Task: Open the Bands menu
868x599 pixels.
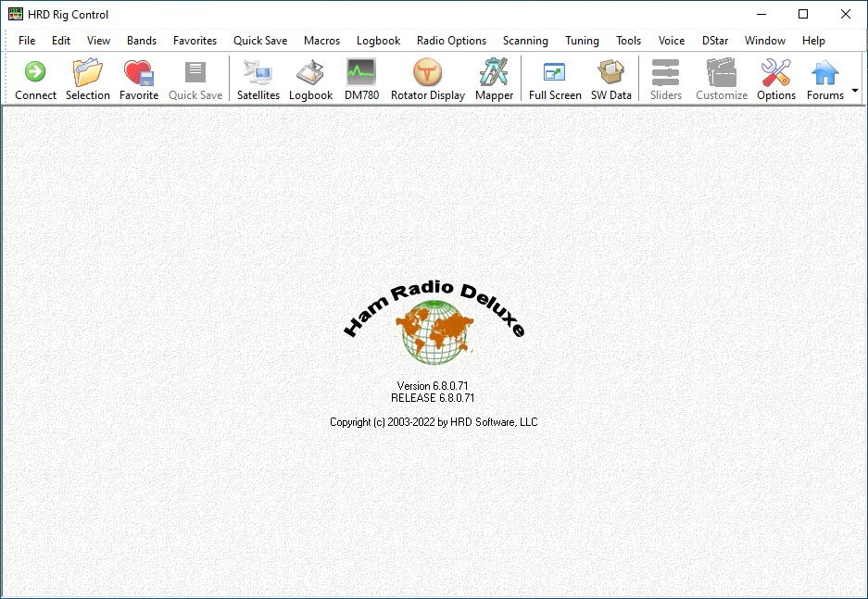Action: pos(142,41)
